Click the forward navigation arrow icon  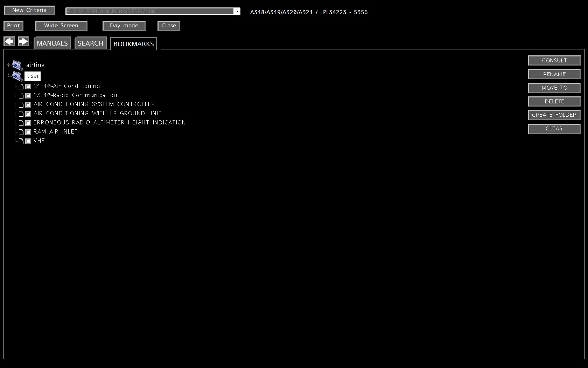point(23,42)
